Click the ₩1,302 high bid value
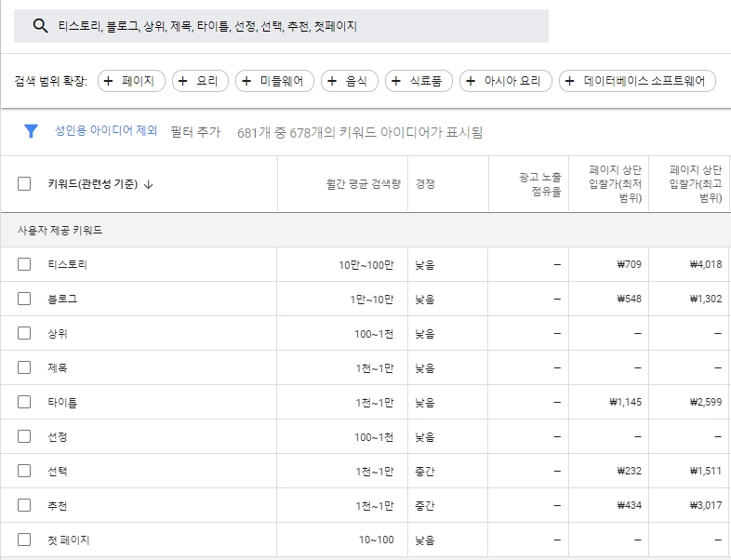The height and width of the screenshot is (560, 731). point(706,299)
